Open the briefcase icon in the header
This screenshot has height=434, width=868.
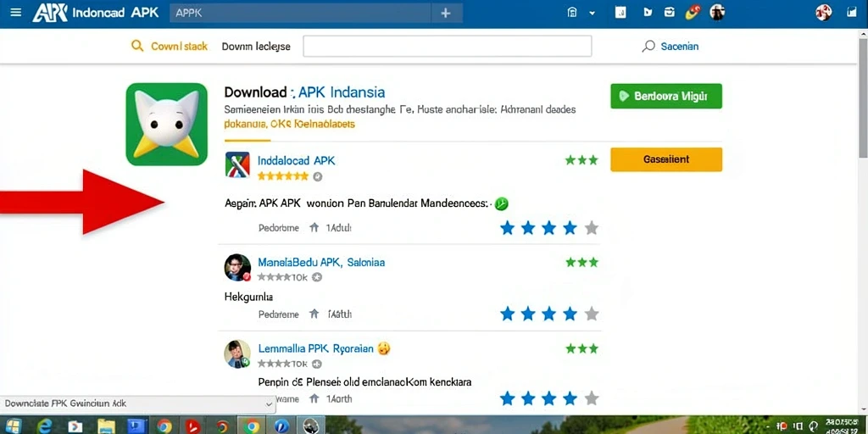coord(670,12)
